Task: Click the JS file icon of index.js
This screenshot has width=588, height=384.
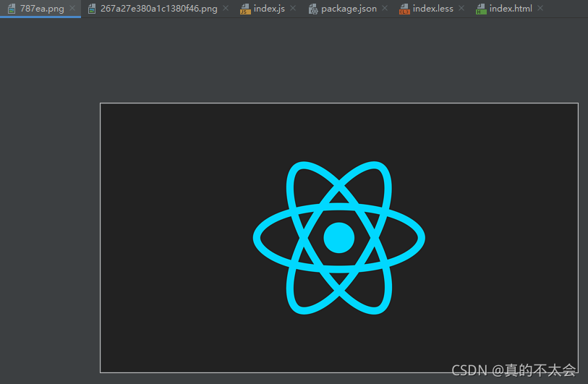Action: pos(245,9)
